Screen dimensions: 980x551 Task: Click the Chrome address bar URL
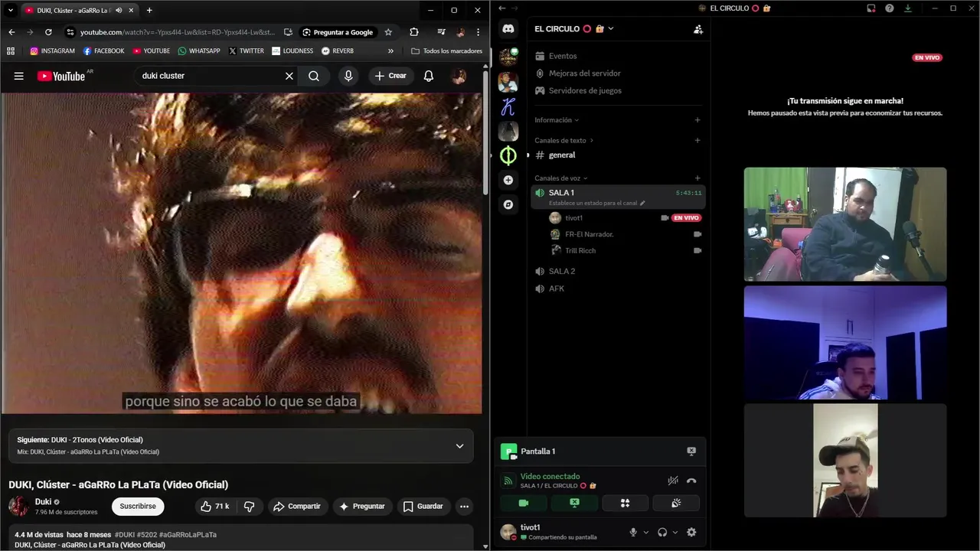(x=178, y=32)
